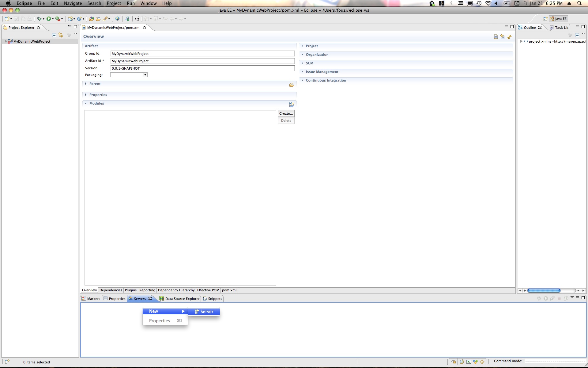Select Server from the New submenu
The height and width of the screenshot is (368, 588).
[204, 311]
